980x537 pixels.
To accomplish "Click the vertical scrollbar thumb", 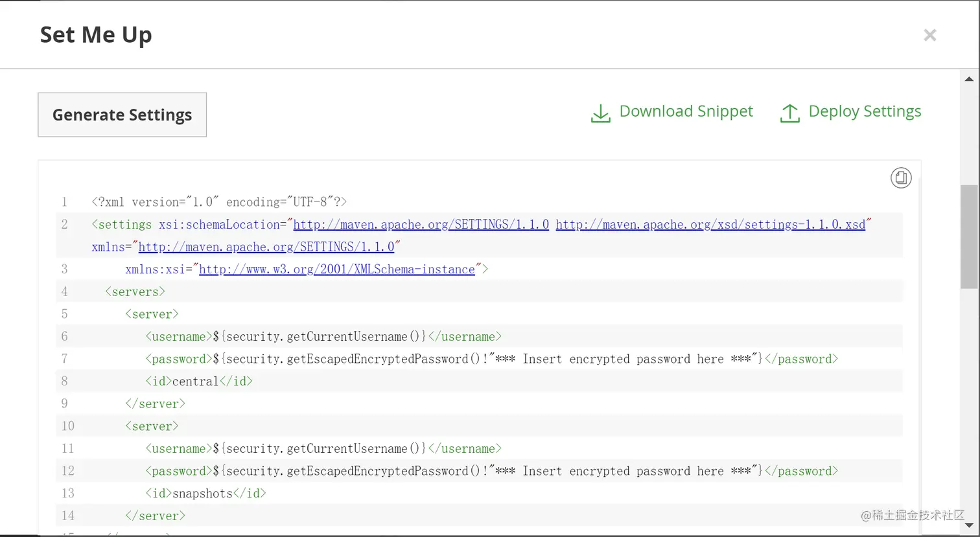I will tap(969, 236).
